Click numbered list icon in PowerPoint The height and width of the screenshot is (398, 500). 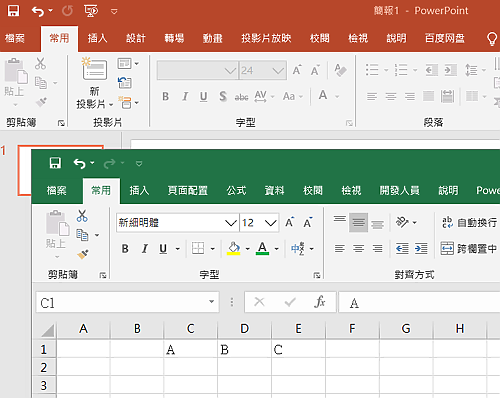(x=401, y=70)
